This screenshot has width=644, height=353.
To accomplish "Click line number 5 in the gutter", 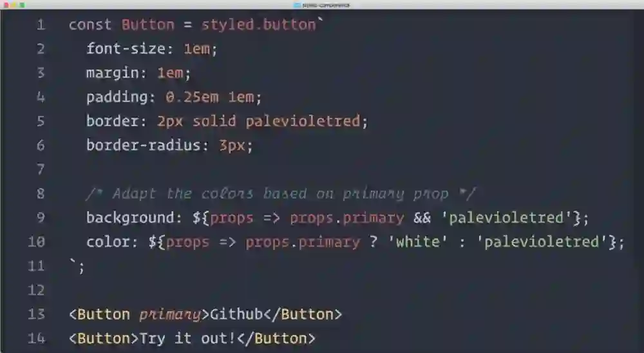I will [x=41, y=121].
